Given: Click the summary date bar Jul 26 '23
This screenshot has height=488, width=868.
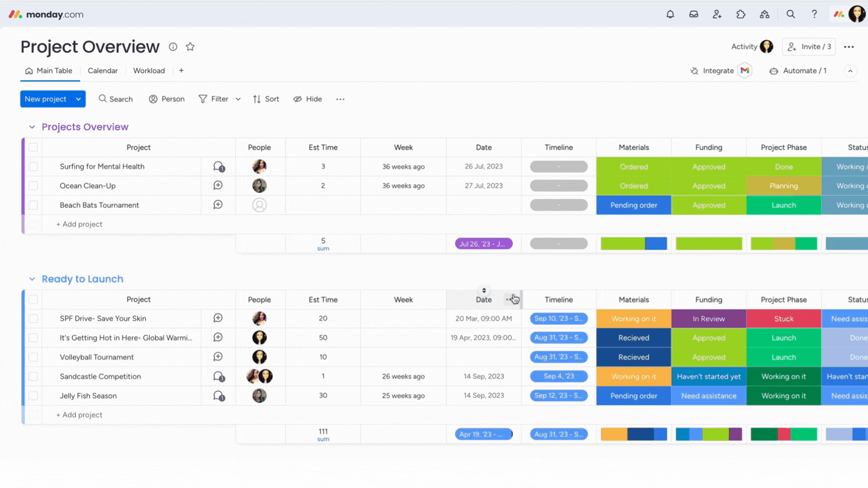Looking at the screenshot, I should (x=483, y=243).
